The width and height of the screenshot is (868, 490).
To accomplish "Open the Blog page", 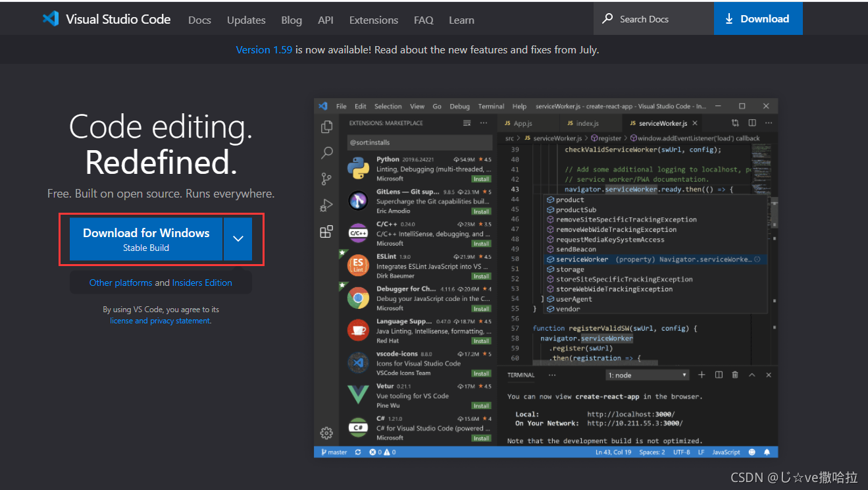I will click(x=292, y=20).
